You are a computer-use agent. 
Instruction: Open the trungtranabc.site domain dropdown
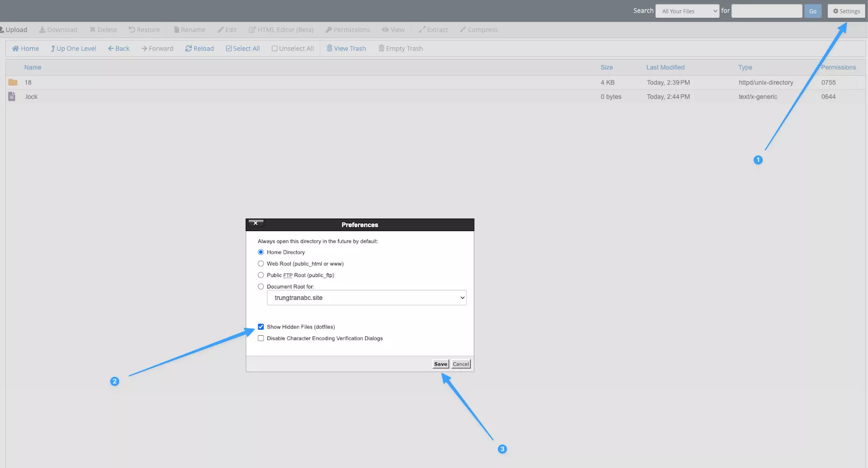[366, 298]
